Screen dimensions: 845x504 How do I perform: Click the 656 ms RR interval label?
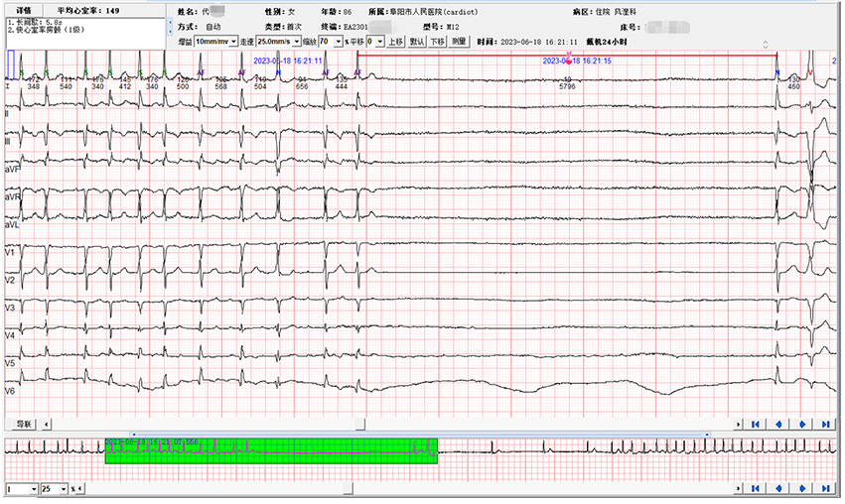point(302,86)
